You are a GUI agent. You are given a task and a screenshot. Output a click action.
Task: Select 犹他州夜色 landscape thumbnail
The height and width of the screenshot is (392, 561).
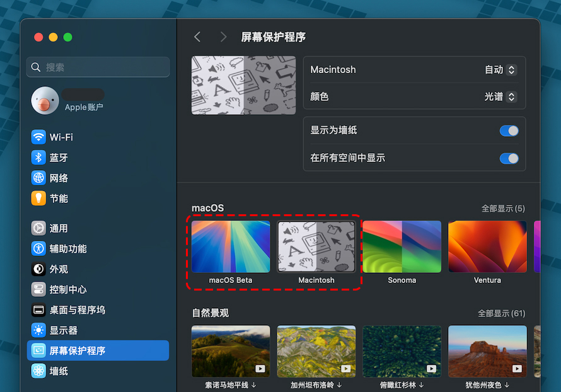click(x=487, y=351)
